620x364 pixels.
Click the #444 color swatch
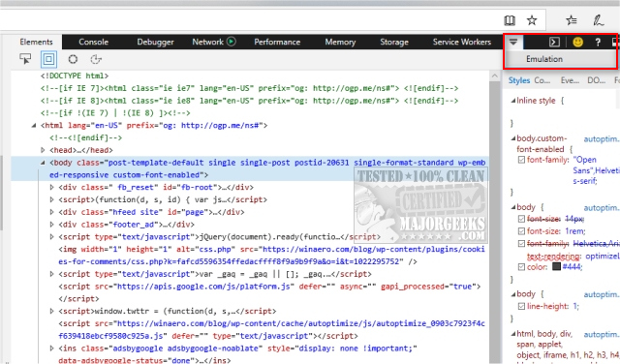point(556,267)
